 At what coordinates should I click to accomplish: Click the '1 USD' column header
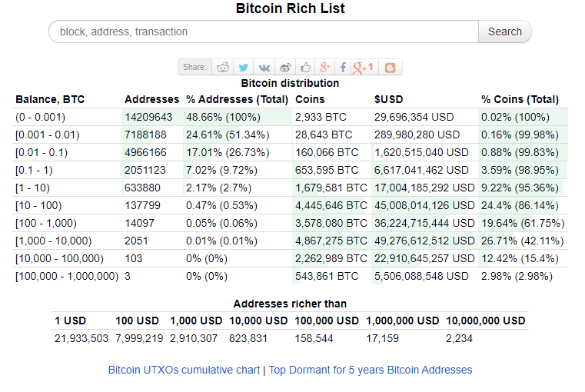pyautogui.click(x=71, y=321)
